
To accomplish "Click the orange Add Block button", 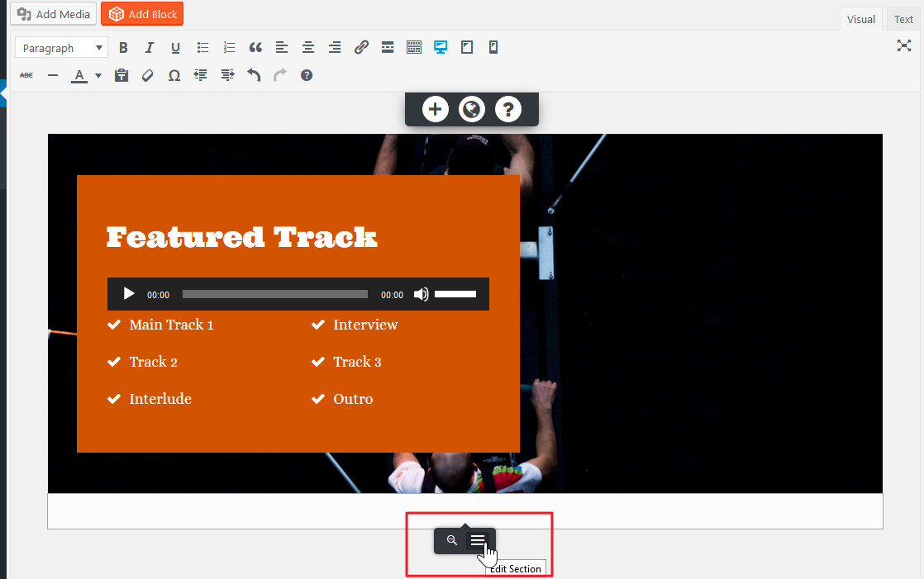I will [142, 14].
